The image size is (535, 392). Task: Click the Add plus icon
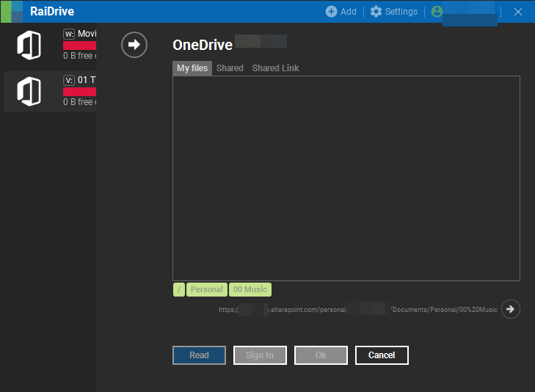click(331, 12)
